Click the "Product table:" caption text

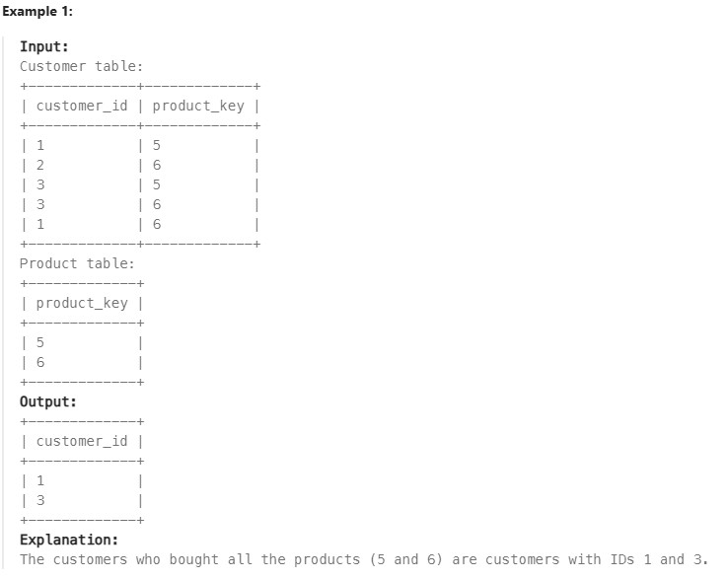77,263
